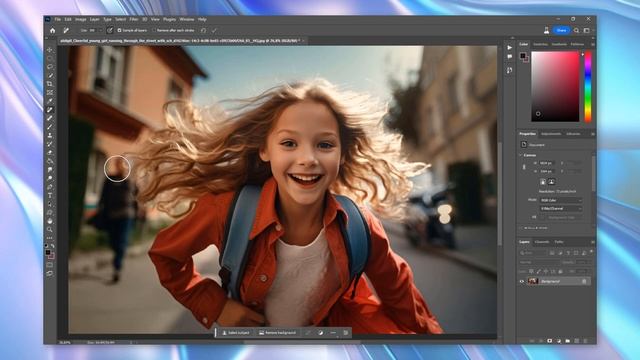The height and width of the screenshot is (360, 640).
Task: Go to the Home screen icon
Action: pyautogui.click(x=53, y=31)
